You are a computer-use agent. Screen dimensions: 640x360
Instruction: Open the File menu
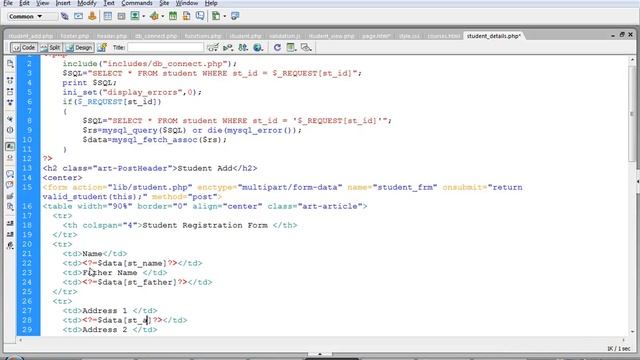click(x=8, y=3)
